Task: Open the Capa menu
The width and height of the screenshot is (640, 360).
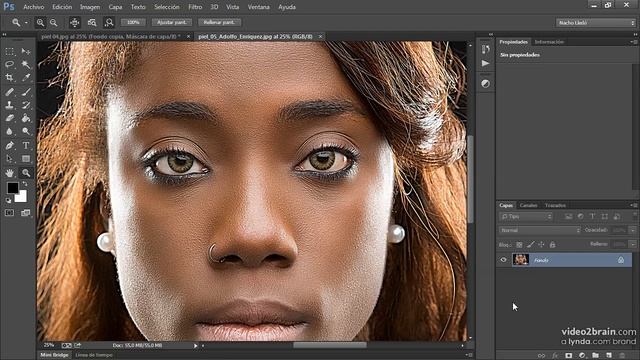Action: click(115, 7)
